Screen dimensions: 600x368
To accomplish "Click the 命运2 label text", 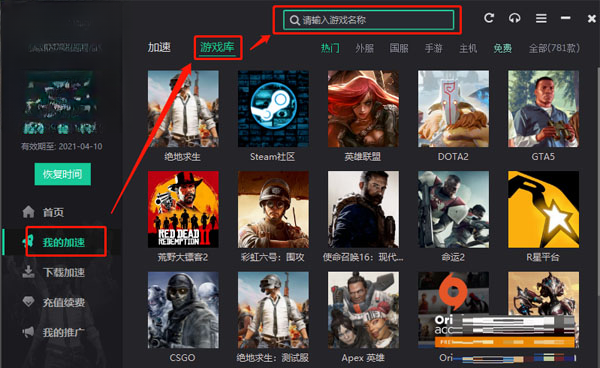I will 453,257.
